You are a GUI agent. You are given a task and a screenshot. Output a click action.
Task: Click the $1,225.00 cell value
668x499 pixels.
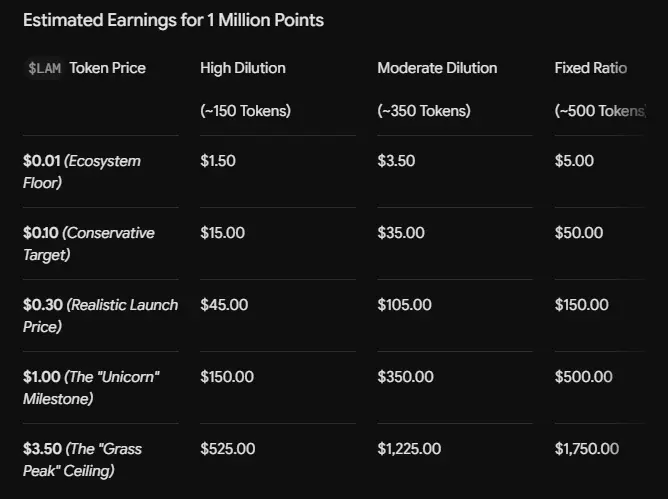coord(409,449)
